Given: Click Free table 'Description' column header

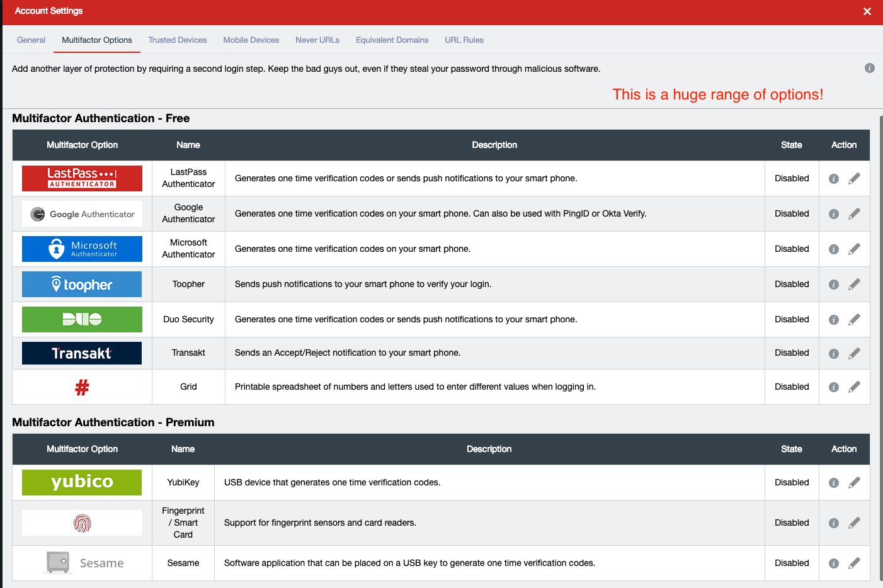Looking at the screenshot, I should 494,145.
